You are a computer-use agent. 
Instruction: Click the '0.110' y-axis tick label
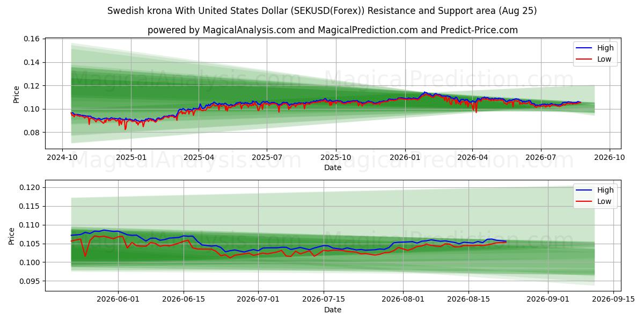[x=30, y=225]
